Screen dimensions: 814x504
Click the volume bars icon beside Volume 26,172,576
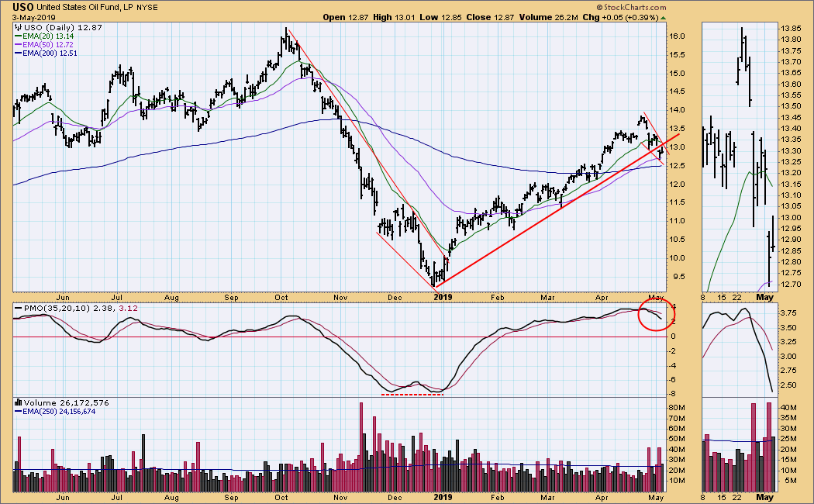[18, 402]
